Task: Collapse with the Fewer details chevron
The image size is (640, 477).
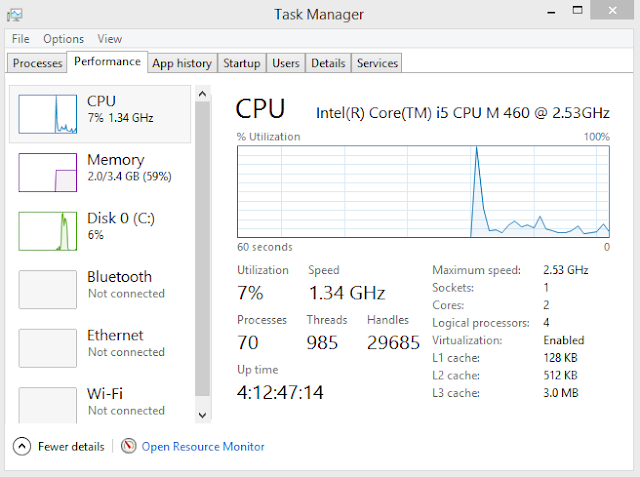Action: (x=22, y=446)
